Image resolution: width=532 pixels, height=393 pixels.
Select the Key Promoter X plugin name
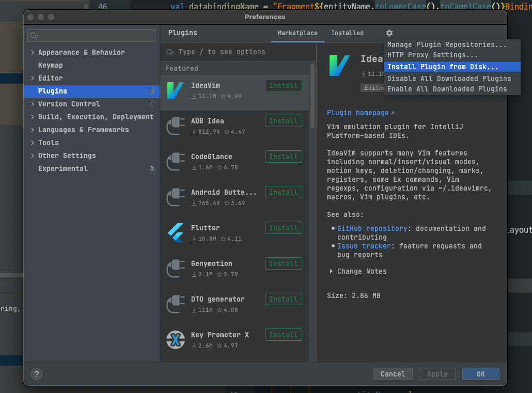[x=220, y=335]
